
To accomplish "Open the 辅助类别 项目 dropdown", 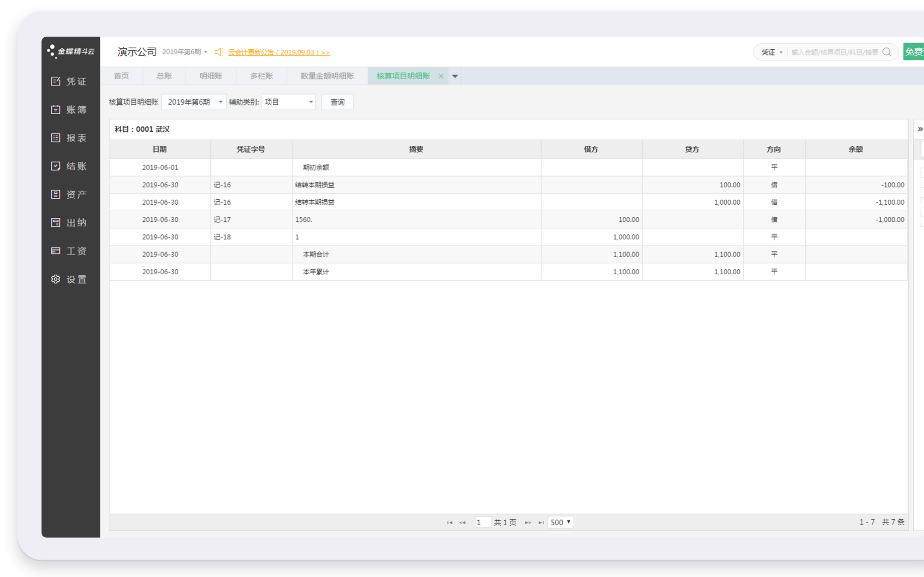I will pyautogui.click(x=288, y=102).
